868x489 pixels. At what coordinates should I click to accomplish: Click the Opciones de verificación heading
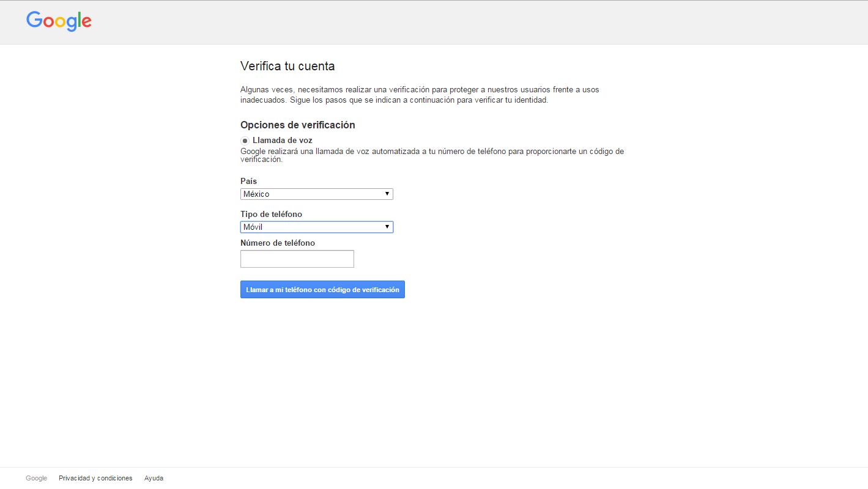(x=298, y=125)
